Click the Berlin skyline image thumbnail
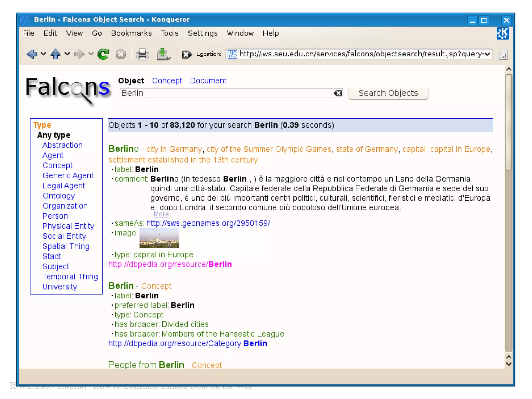 click(159, 238)
